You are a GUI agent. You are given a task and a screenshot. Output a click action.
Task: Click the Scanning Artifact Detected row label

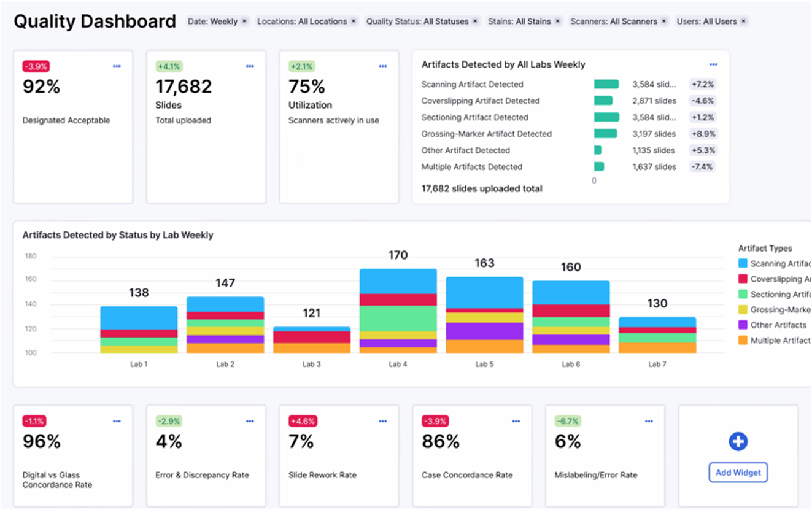point(472,84)
